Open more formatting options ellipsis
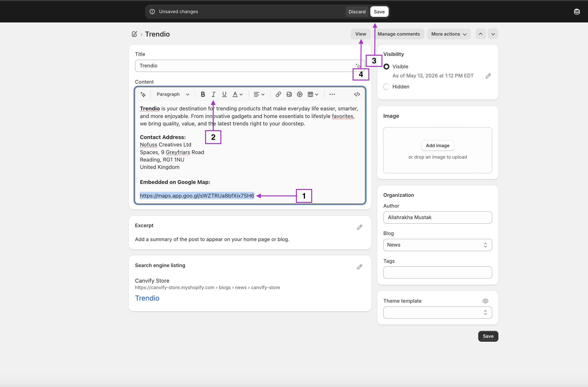This screenshot has width=588, height=387. [x=332, y=94]
